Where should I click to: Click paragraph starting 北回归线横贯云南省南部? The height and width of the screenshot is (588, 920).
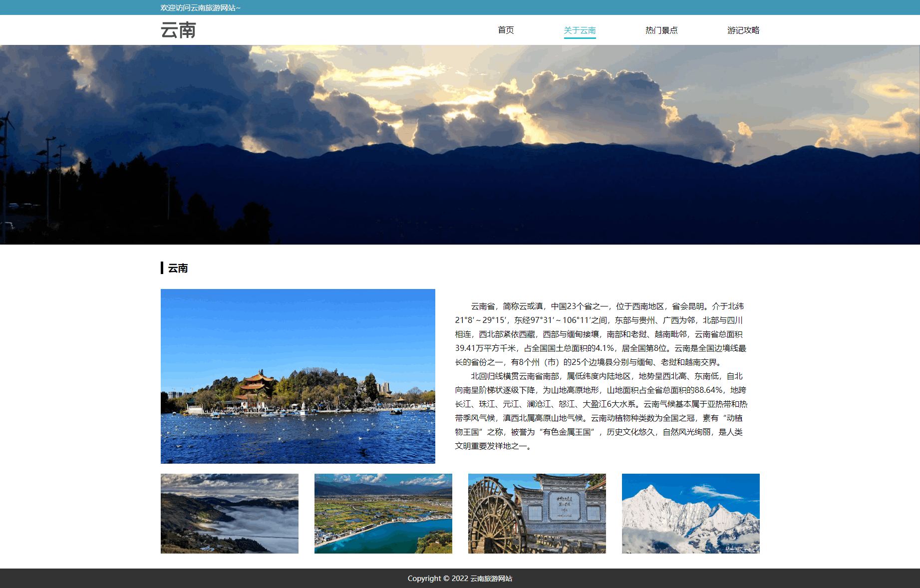pos(601,411)
